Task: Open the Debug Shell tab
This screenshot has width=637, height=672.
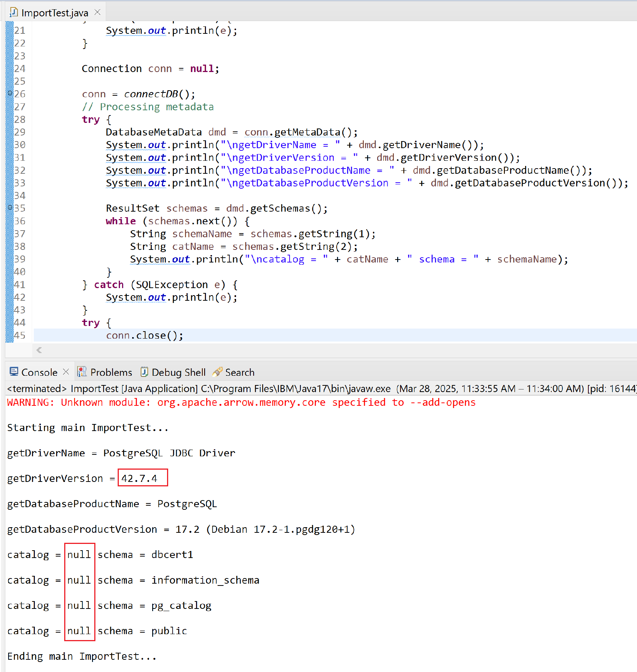Action: [178, 372]
